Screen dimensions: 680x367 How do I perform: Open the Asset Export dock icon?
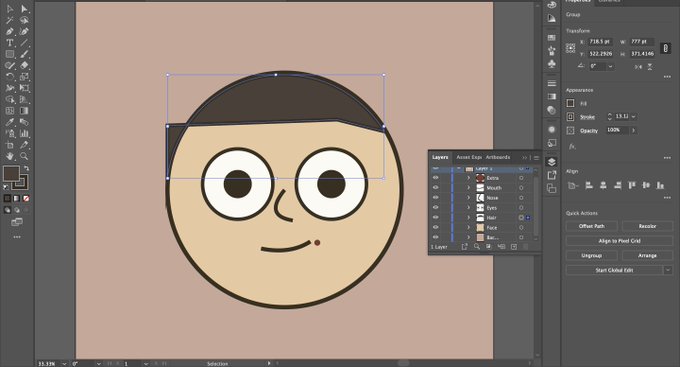[x=552, y=175]
